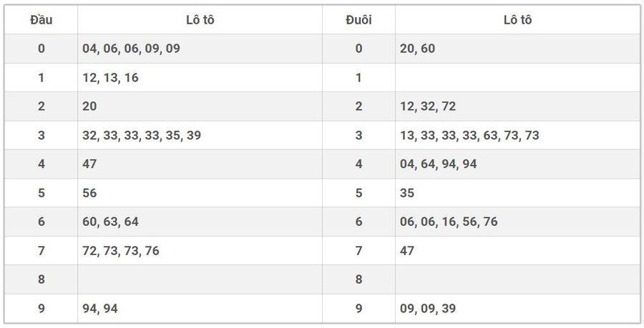The height and width of the screenshot is (328, 644).
Task: Click the "Đầu" column header
Action: click(x=41, y=20)
